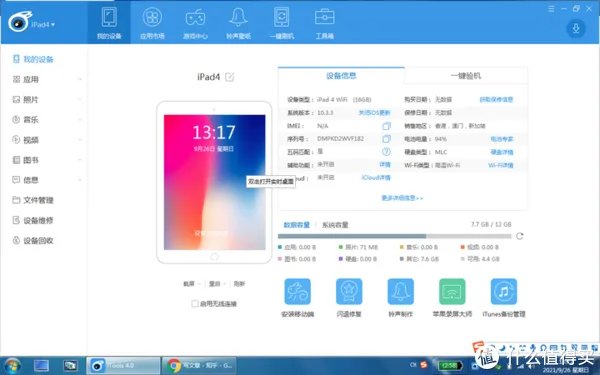Click the 刷新 button under device preview
Image resolution: width=600 pixels, height=375 pixels.
pos(239,284)
